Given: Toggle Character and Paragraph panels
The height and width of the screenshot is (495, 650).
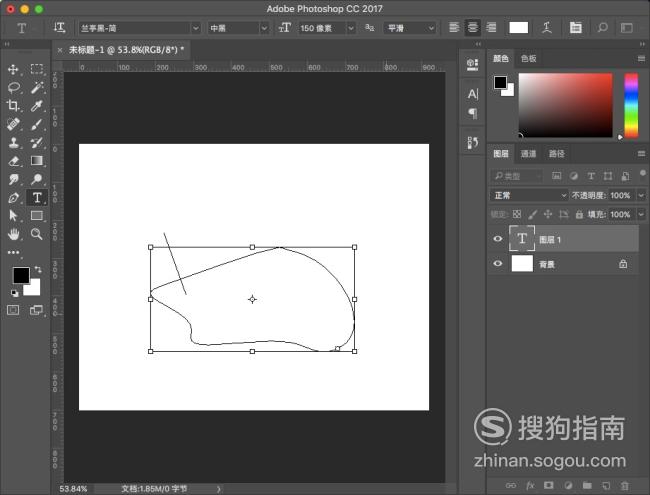Looking at the screenshot, I should 575,28.
